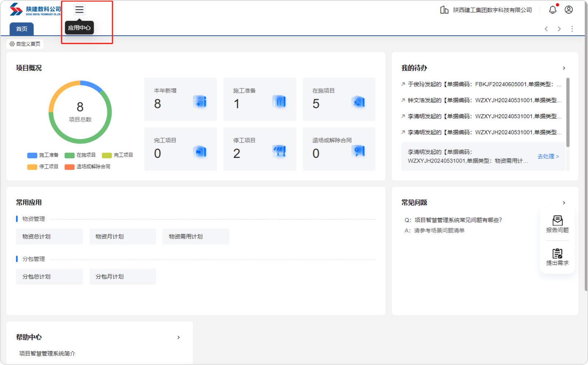Screen dimensions: 588x365
Task: Open the application center hamburger menu
Action: click(79, 10)
